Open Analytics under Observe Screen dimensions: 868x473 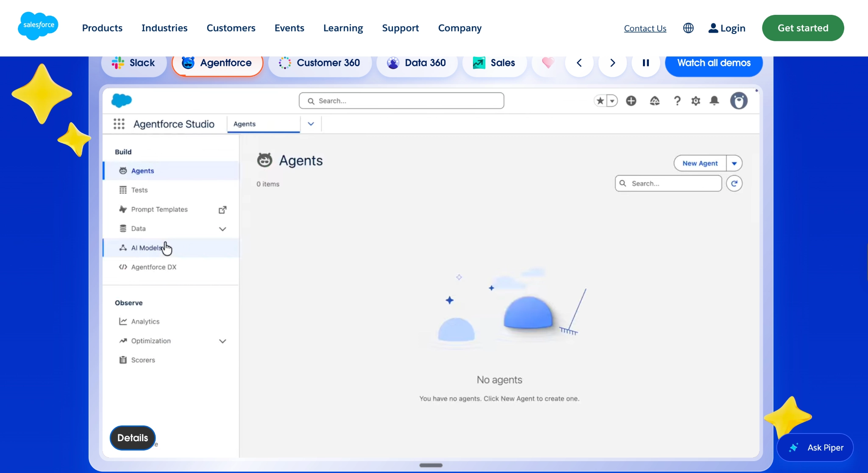(171, 322)
